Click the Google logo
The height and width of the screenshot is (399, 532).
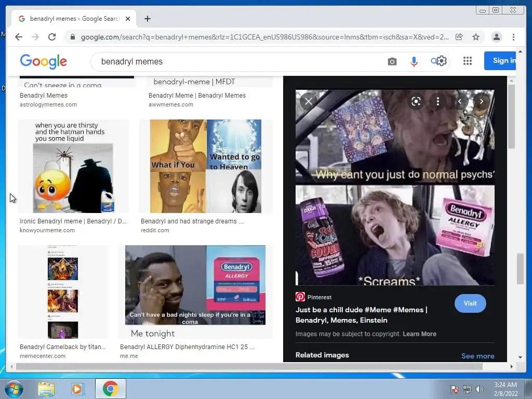[44, 61]
